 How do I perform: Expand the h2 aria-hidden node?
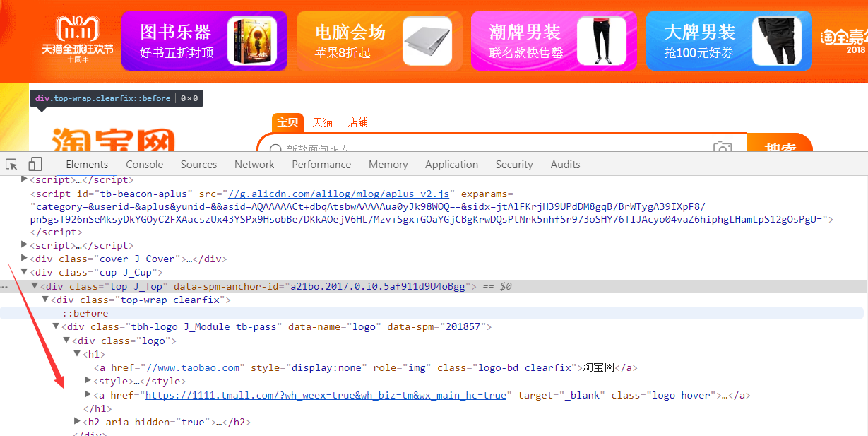tap(78, 422)
